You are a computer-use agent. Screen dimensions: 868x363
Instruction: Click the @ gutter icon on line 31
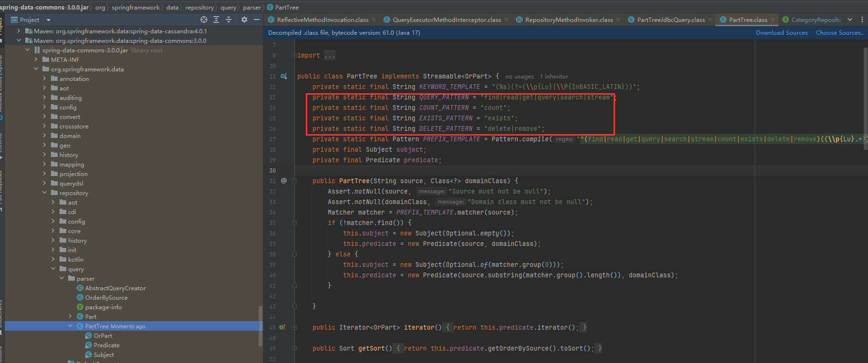[284, 181]
